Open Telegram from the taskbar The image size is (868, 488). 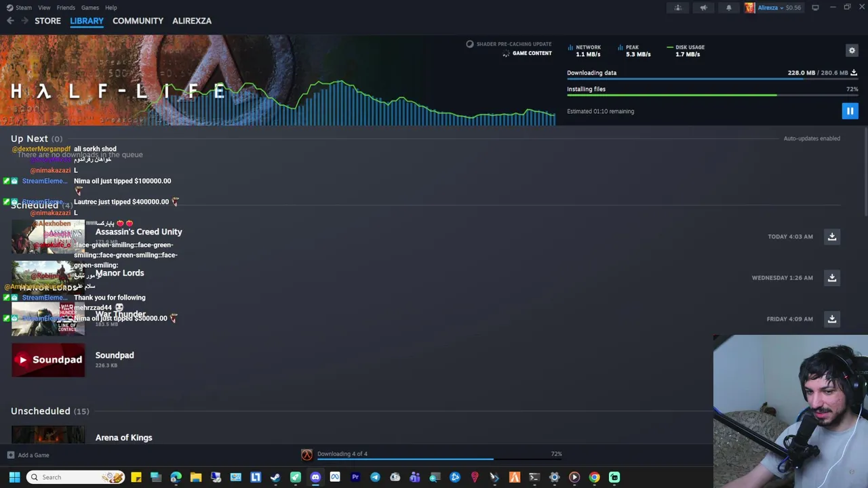375,477
